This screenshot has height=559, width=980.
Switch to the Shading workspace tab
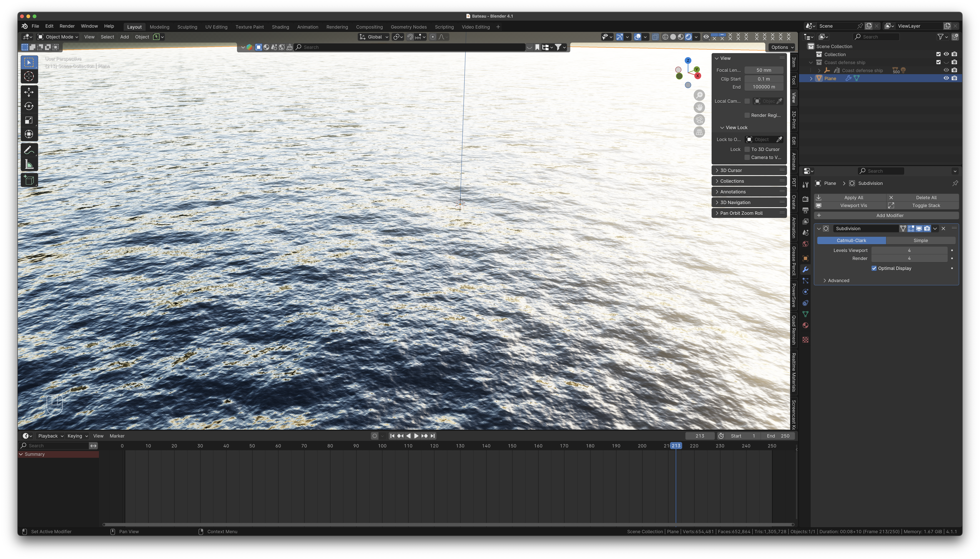pos(280,27)
